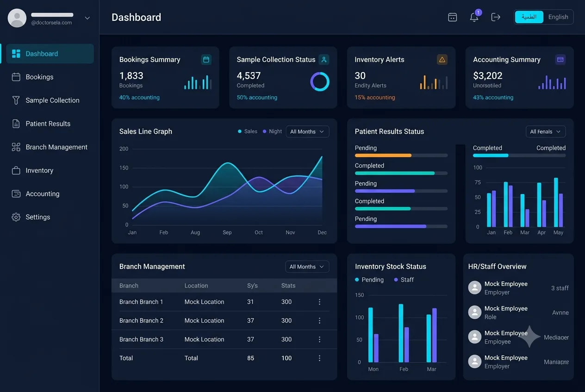The image size is (585, 392).
Task: Click the 3 staff label
Action: (560, 288)
